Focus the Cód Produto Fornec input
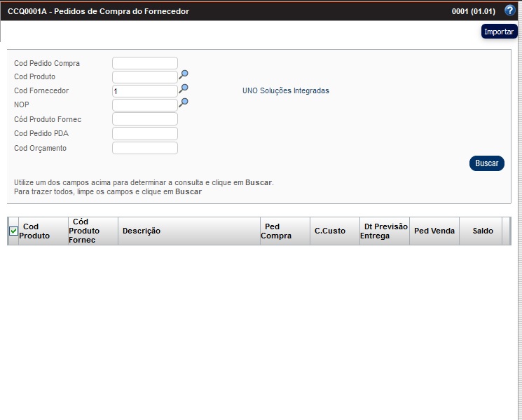 145,119
